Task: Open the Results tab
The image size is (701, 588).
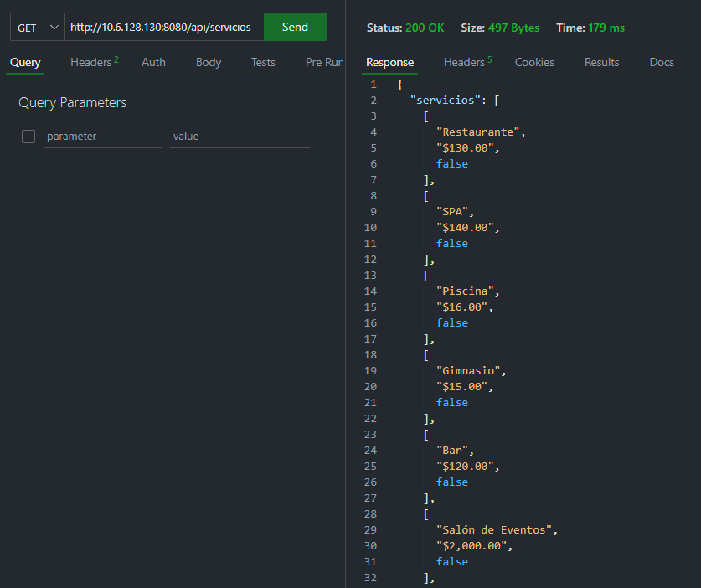Action: (601, 62)
